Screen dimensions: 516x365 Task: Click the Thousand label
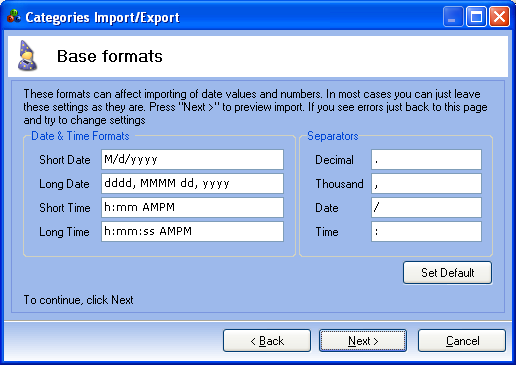339,184
